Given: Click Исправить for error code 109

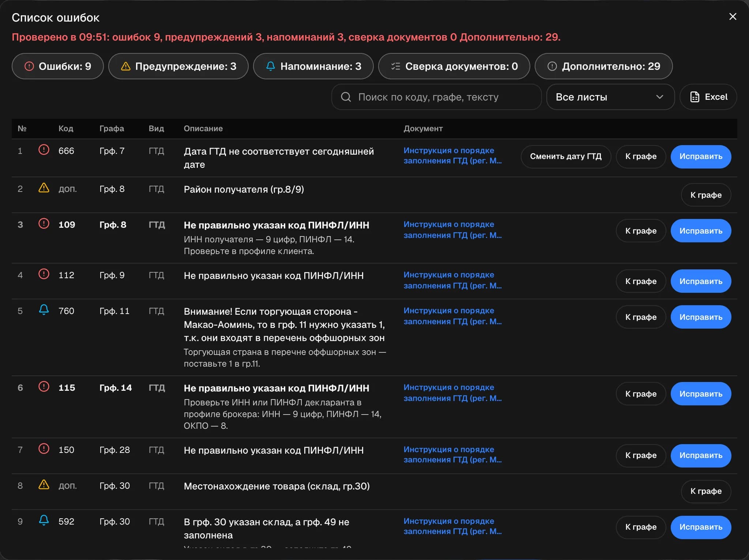Looking at the screenshot, I should pos(701,231).
